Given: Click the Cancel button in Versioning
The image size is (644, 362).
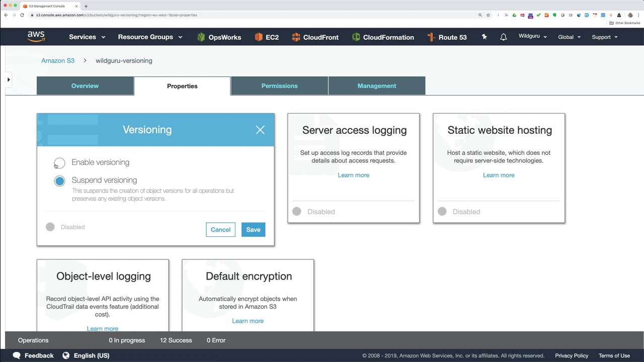Looking at the screenshot, I should 220,230.
